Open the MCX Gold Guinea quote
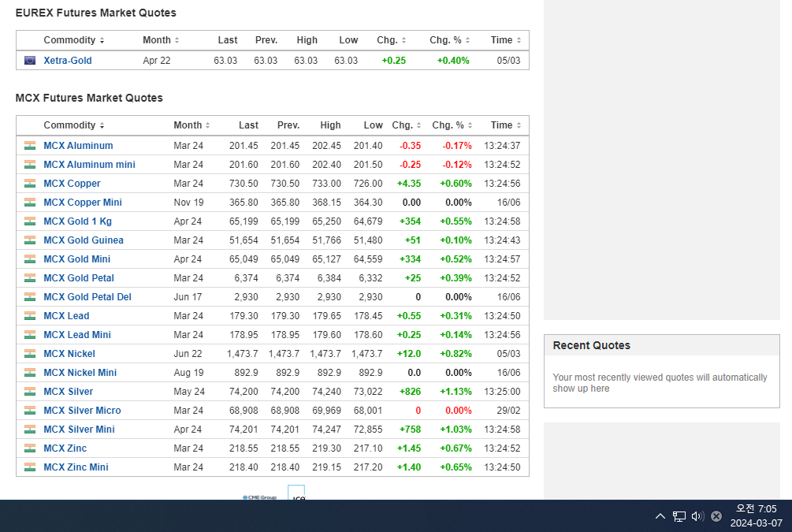 tap(84, 240)
